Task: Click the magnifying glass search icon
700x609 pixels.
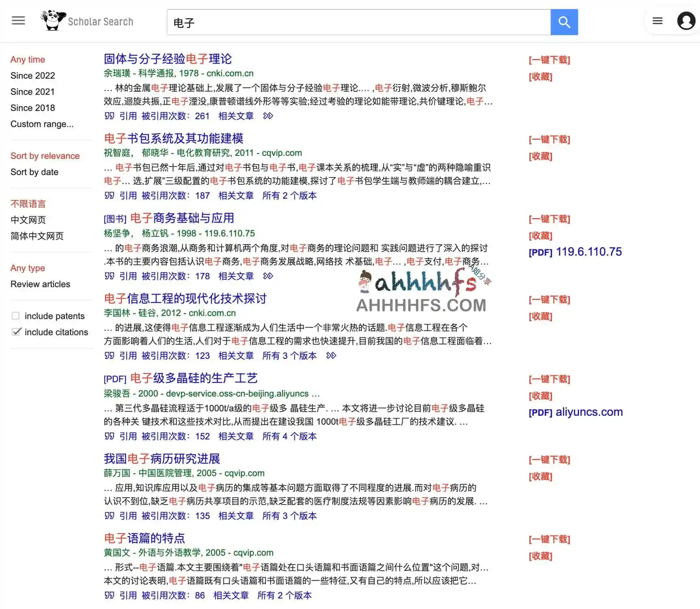Action: coord(564,22)
